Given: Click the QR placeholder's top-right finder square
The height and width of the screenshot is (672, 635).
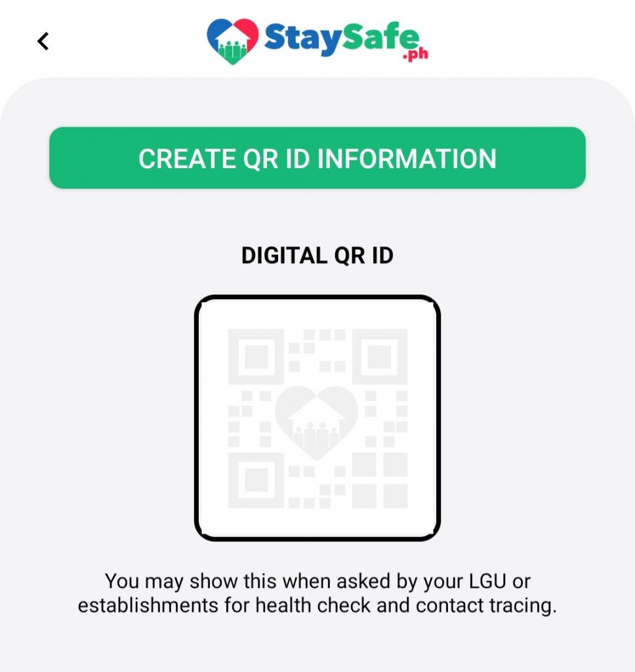Looking at the screenshot, I should tap(380, 357).
